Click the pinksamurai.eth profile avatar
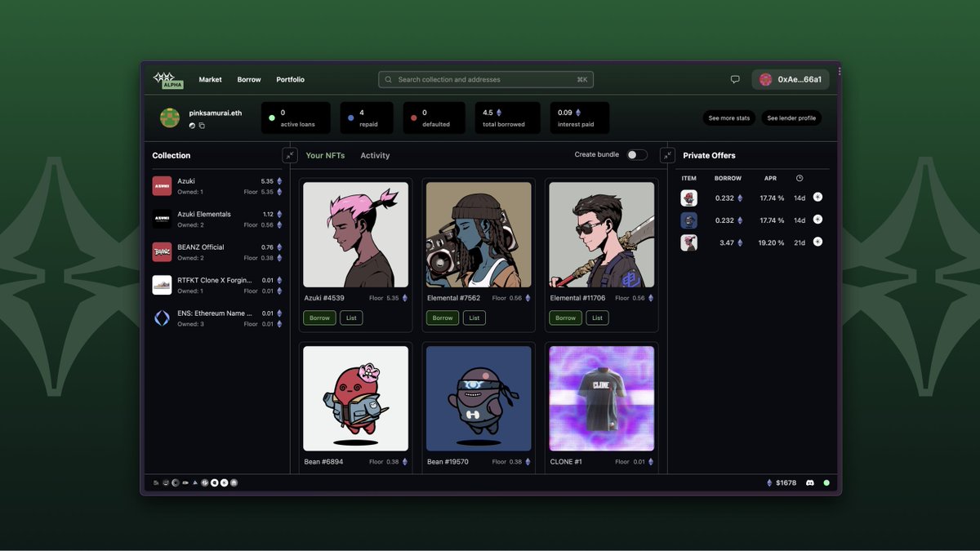This screenshot has width=980, height=551. [170, 118]
